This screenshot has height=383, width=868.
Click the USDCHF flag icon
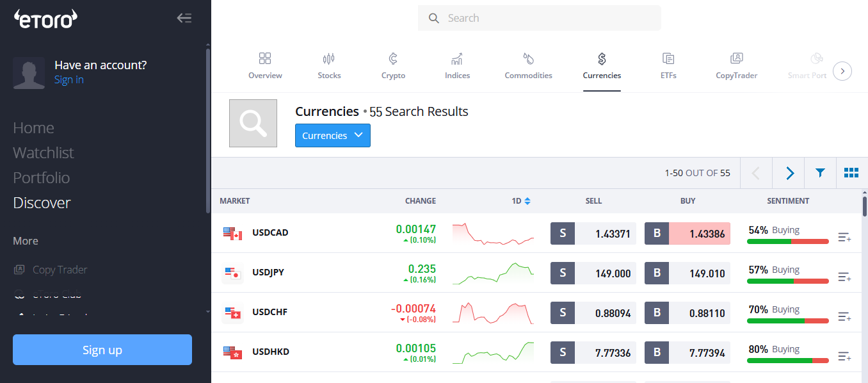click(232, 313)
